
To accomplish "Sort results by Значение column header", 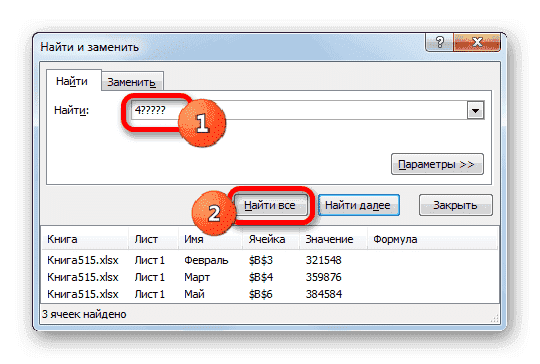I will click(333, 239).
